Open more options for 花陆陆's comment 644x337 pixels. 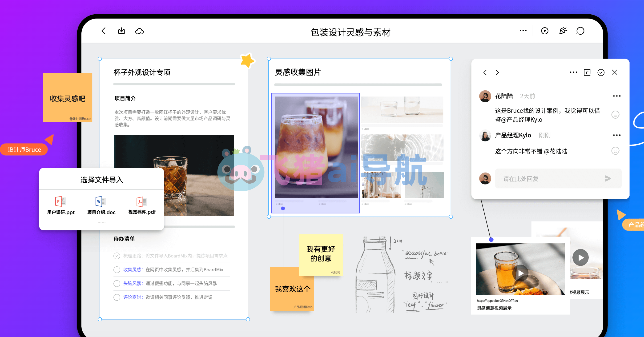[616, 96]
